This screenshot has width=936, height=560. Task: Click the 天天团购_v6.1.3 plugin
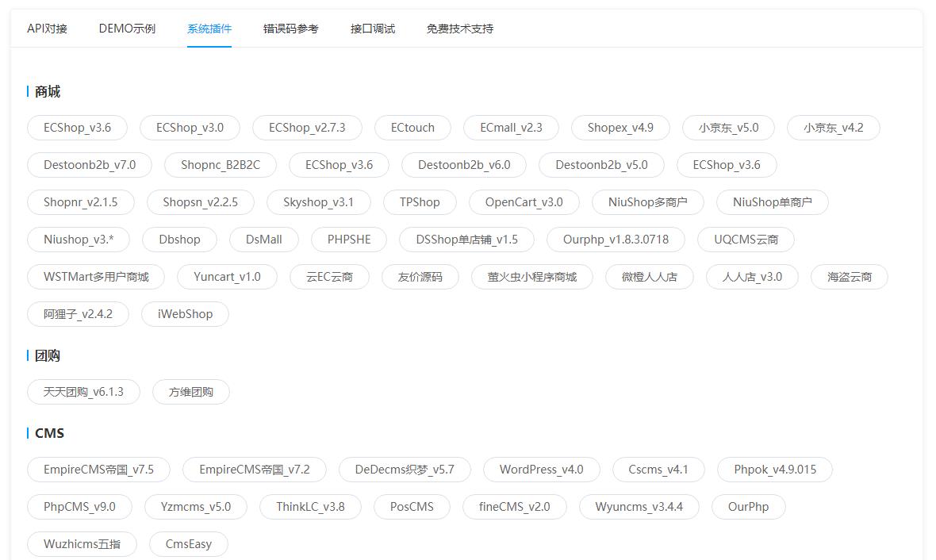pos(83,392)
